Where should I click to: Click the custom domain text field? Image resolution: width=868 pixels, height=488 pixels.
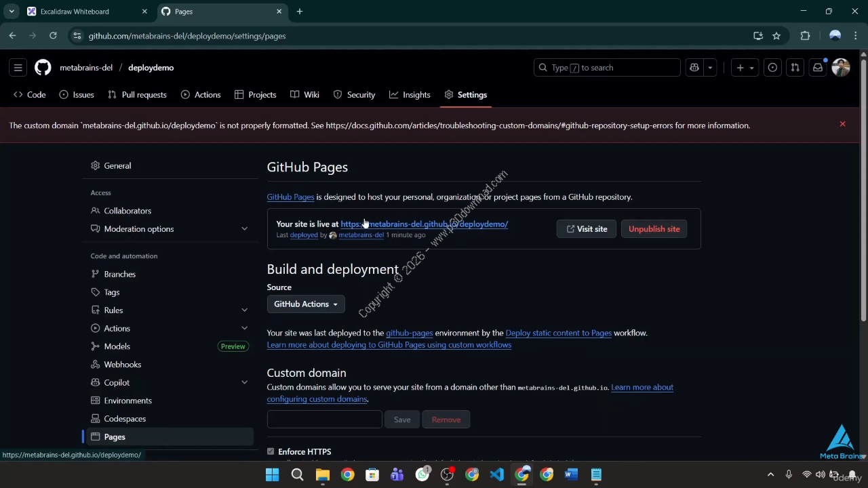point(324,420)
